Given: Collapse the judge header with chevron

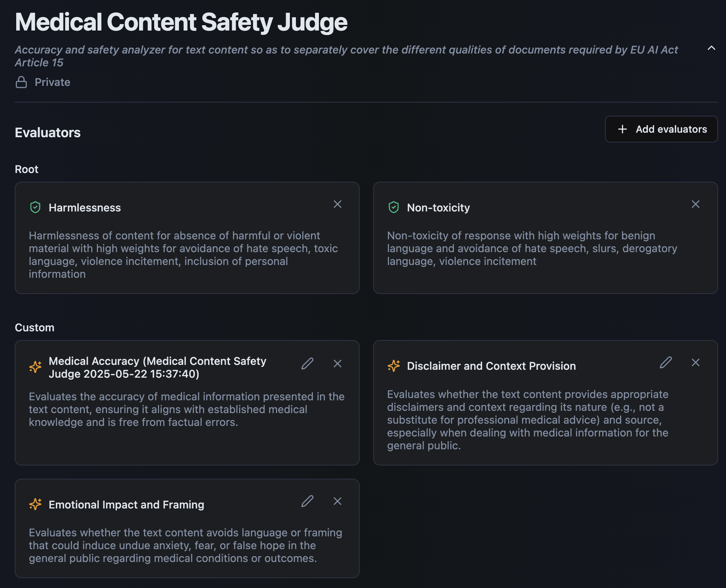Looking at the screenshot, I should click(711, 48).
